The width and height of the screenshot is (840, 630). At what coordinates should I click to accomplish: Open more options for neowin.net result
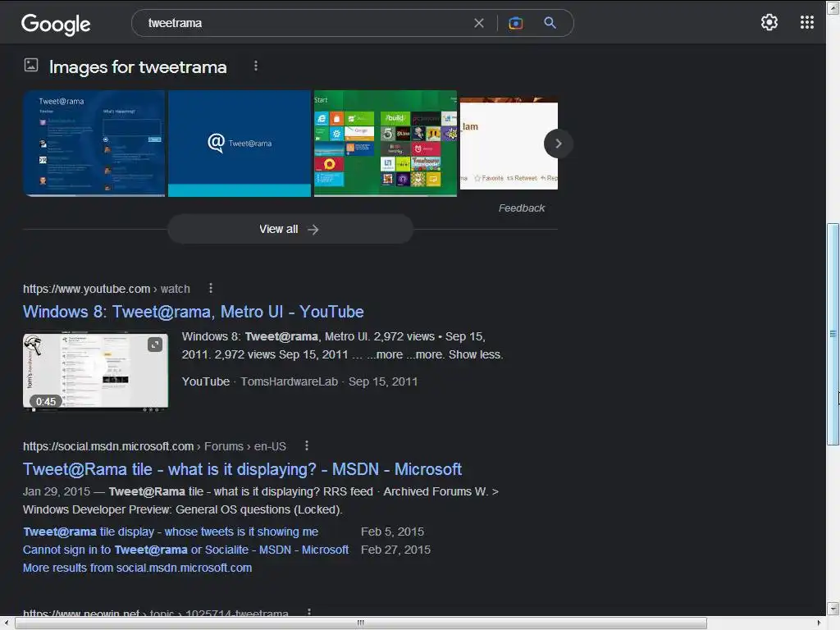click(309, 611)
